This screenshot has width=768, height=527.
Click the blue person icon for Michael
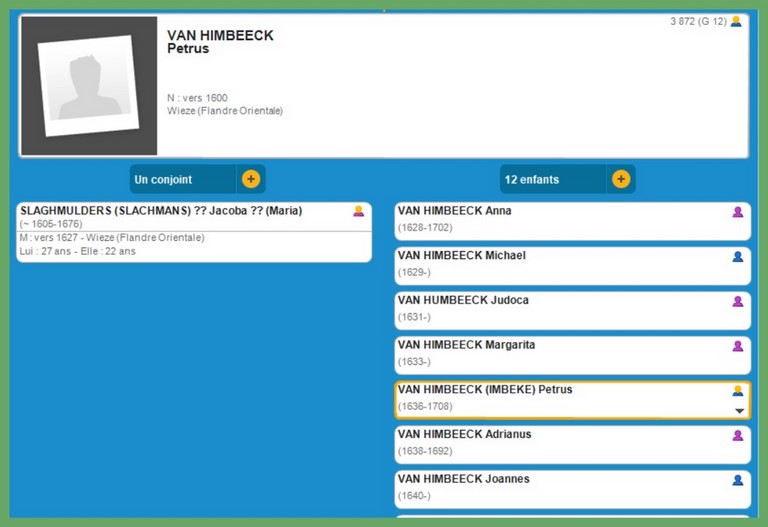pyautogui.click(x=738, y=257)
